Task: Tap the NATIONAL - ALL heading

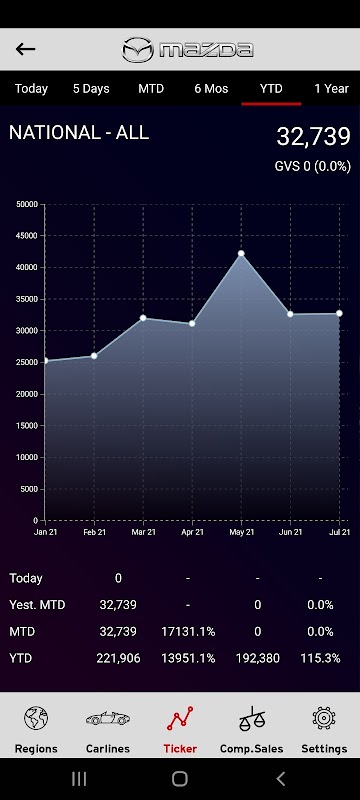Action: coord(79,133)
